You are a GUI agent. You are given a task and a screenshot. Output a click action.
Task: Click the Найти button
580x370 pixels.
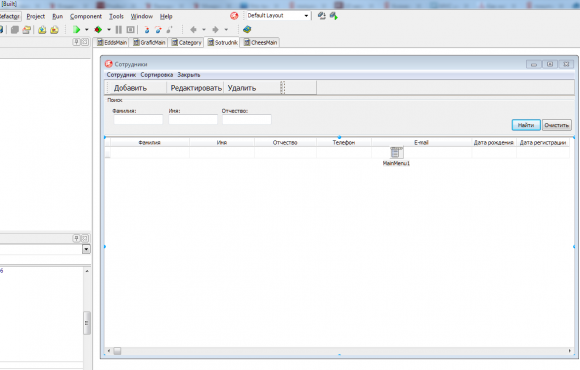click(526, 125)
